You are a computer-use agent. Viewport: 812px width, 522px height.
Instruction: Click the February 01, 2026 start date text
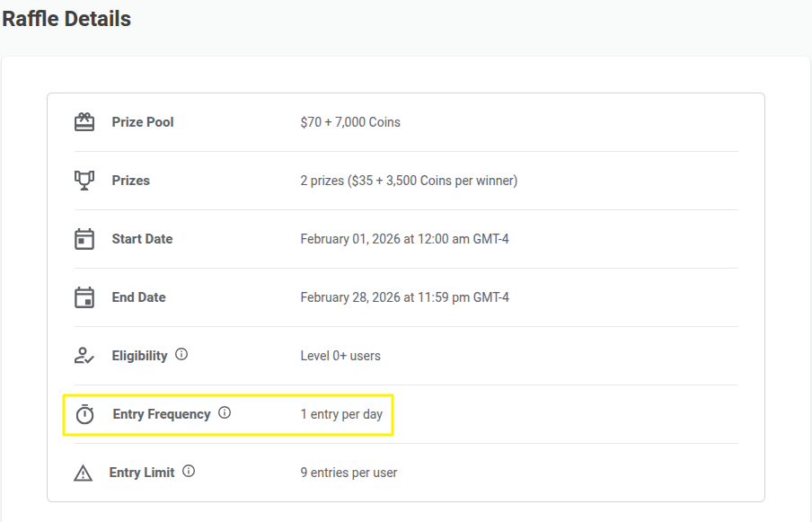click(x=404, y=239)
